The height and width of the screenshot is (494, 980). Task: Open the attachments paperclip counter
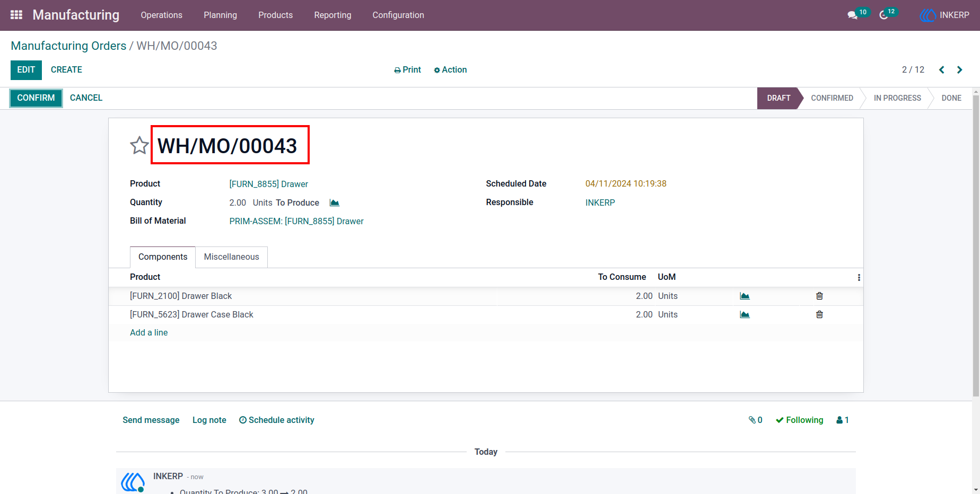point(755,420)
